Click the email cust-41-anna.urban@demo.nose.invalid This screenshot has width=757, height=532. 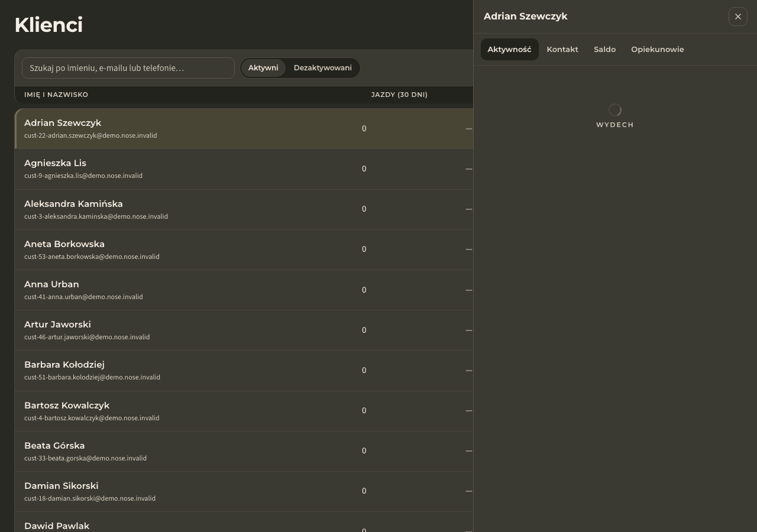[x=83, y=297]
